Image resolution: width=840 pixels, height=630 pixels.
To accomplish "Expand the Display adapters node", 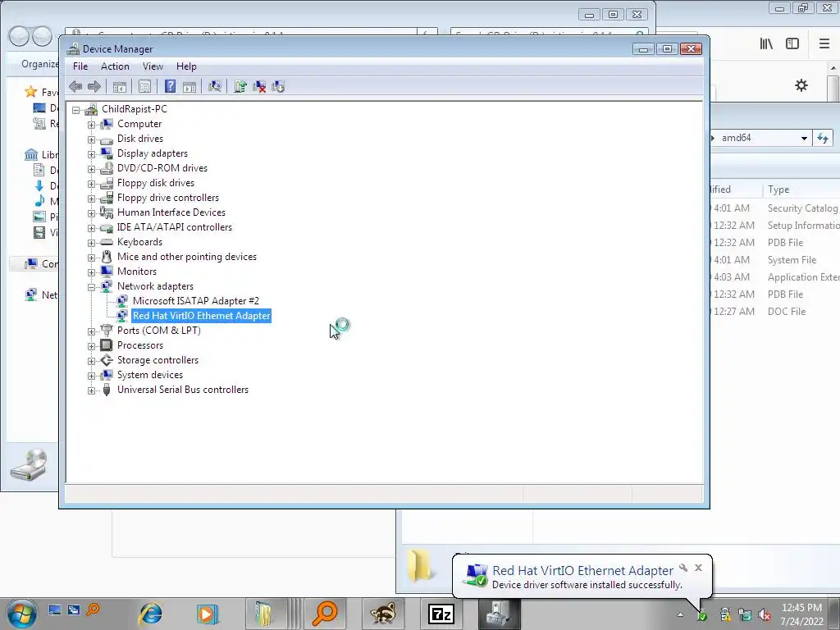I will (x=92, y=154).
